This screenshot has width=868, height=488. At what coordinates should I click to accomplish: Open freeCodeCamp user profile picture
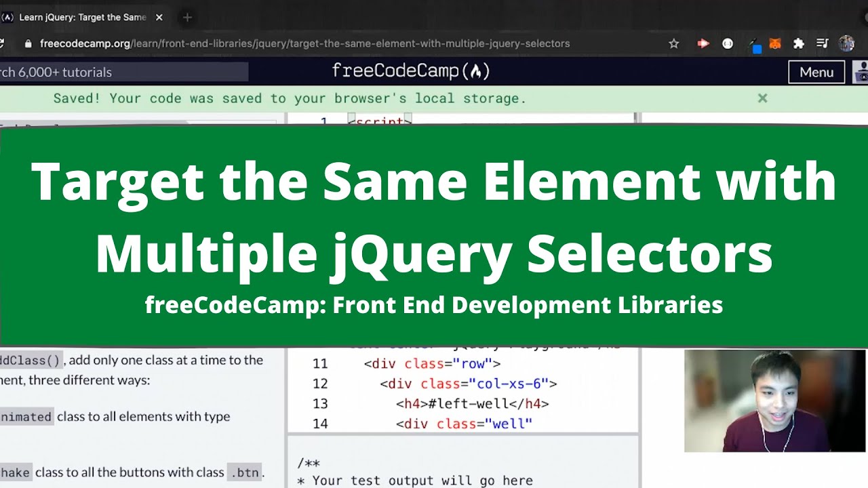pos(861,72)
